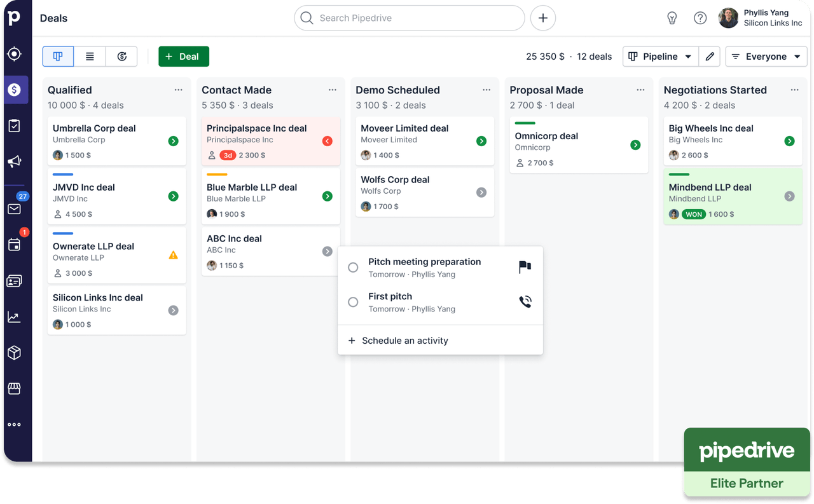Click Phyllis Yang's profile avatar
Viewport: 814px width, 504px height.
[729, 18]
